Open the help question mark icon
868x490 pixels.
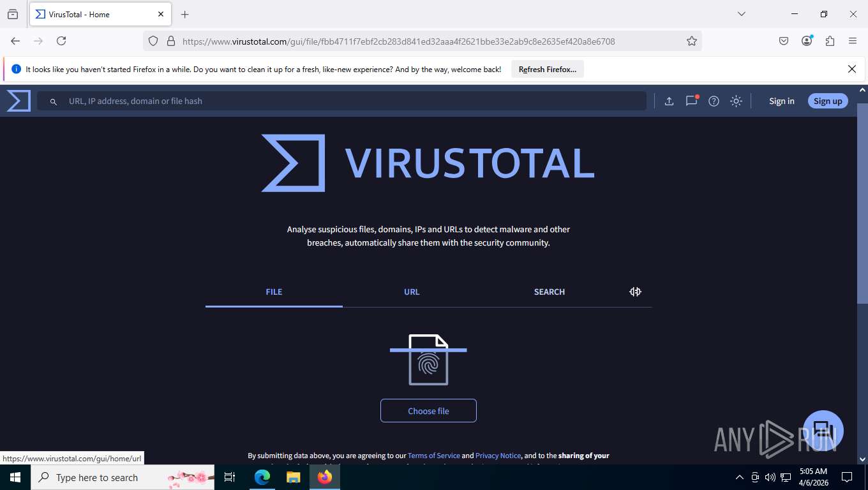714,101
